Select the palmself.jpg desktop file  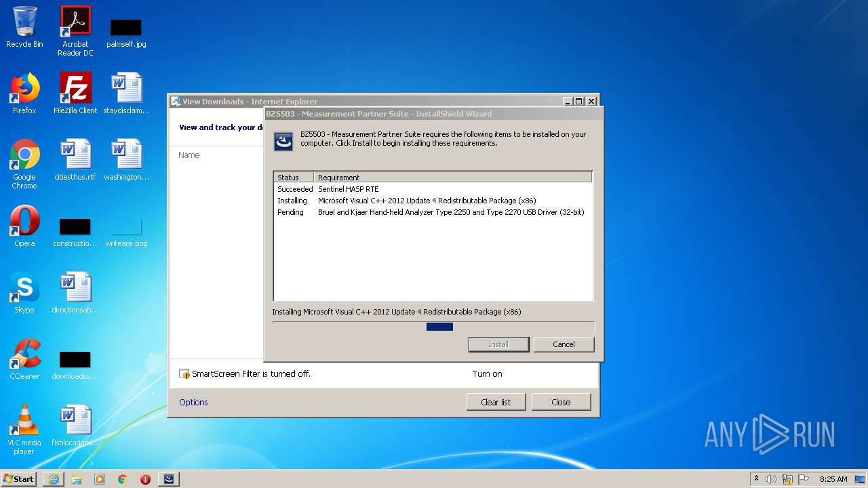126,33
